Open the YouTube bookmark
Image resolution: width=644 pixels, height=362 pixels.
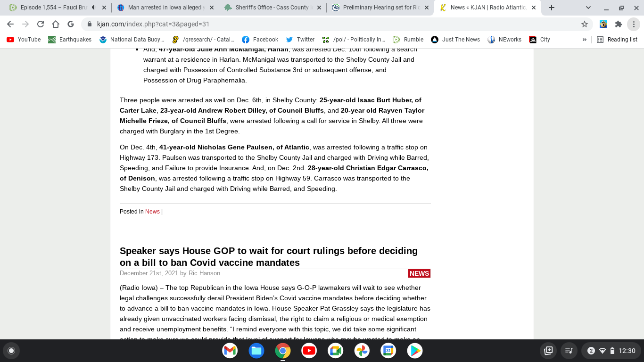[x=24, y=40]
